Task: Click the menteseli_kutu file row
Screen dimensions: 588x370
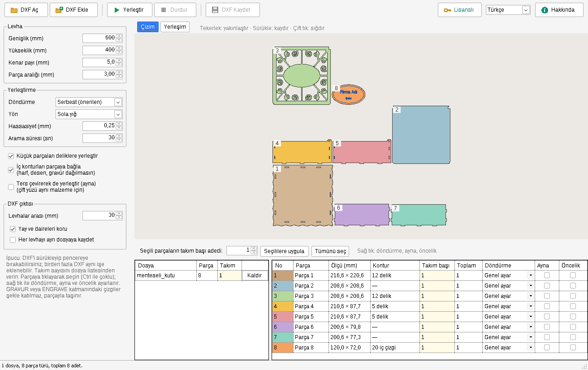Action: pos(202,275)
